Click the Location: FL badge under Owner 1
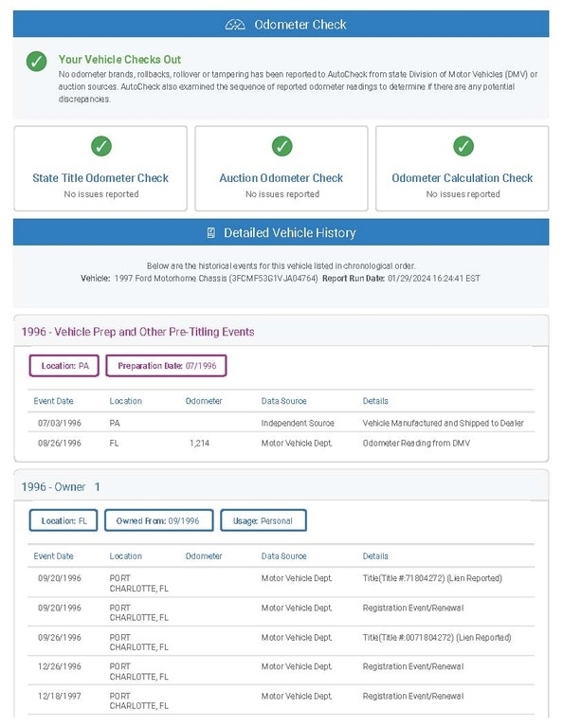This screenshot has height=728, width=563. click(64, 520)
